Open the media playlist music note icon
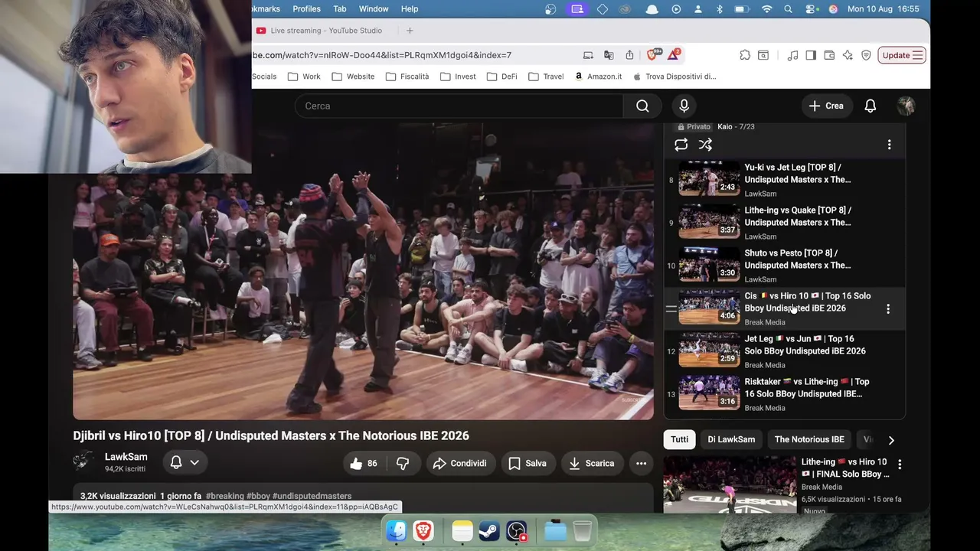 (792, 55)
